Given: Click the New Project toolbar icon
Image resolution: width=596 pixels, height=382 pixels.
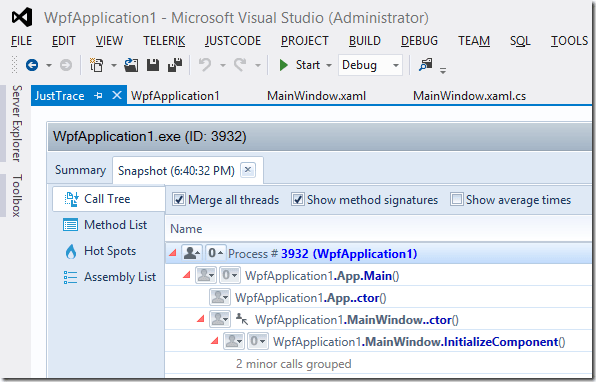Looking at the screenshot, I should tap(96, 65).
